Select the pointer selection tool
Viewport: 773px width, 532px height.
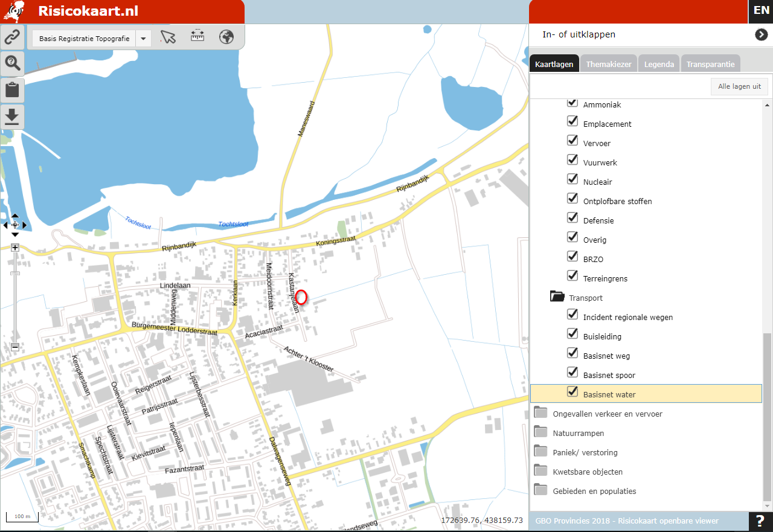[x=168, y=37]
